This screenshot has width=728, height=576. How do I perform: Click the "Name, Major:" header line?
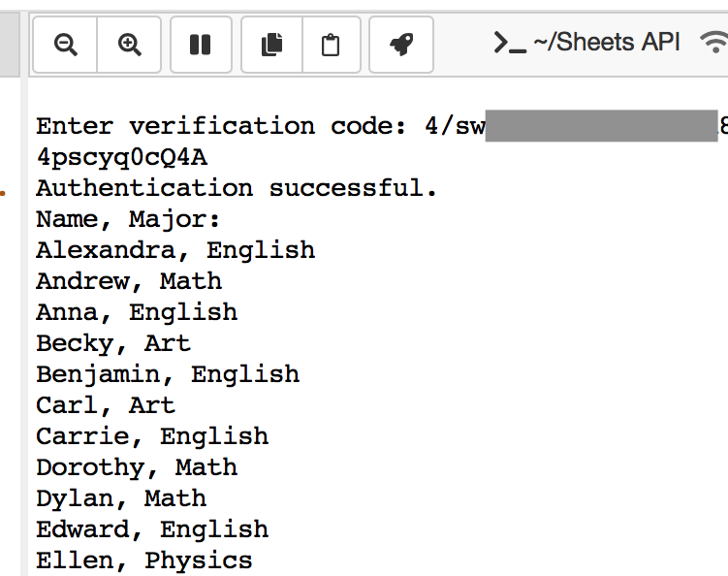click(x=129, y=219)
